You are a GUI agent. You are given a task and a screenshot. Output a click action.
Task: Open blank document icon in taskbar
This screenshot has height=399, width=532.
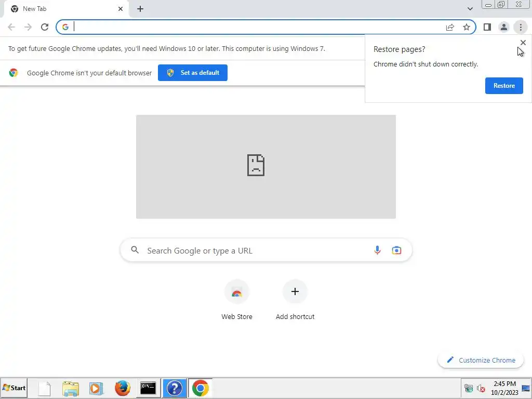45,388
